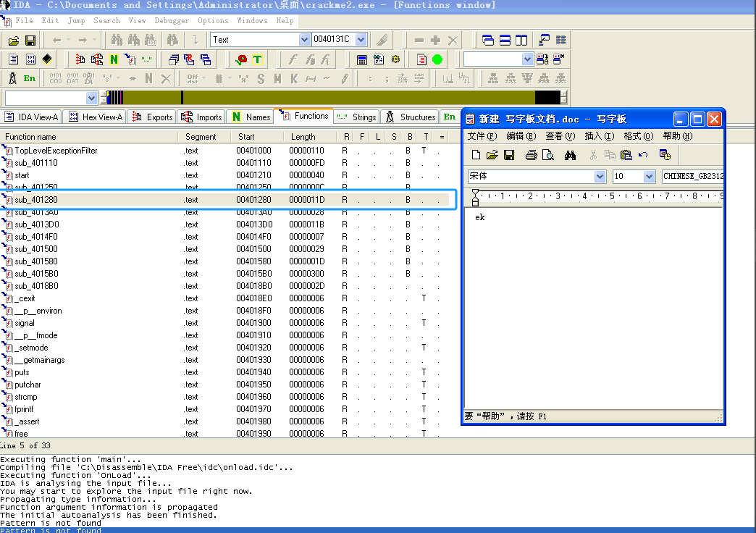Click the save floppy icon in IDA toolbar
The image size is (756, 533).
[x=30, y=41]
